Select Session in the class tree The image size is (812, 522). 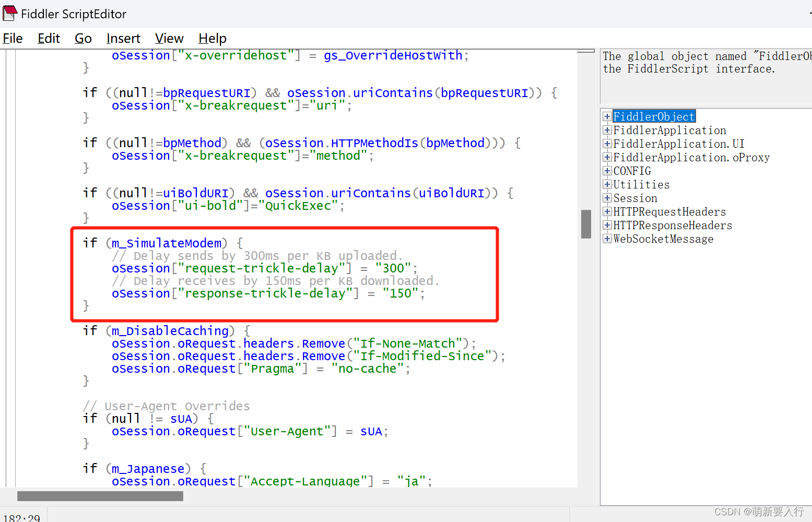tap(635, 198)
